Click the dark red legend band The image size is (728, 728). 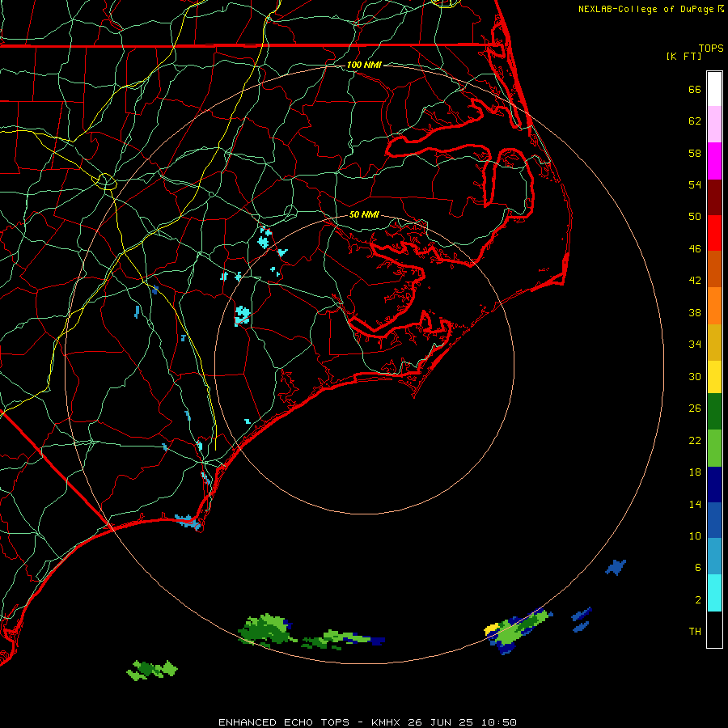714,197
